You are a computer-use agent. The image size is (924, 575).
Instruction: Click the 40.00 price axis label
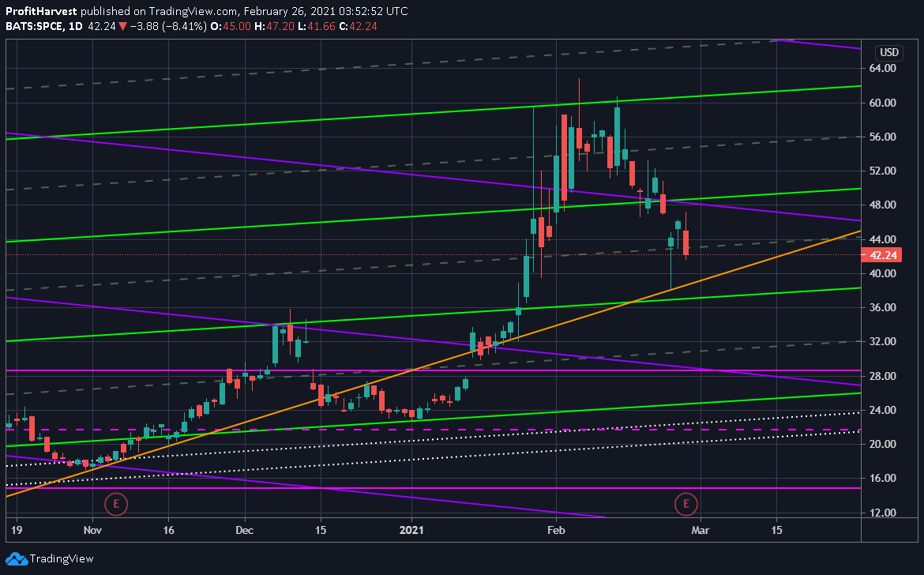(883, 273)
